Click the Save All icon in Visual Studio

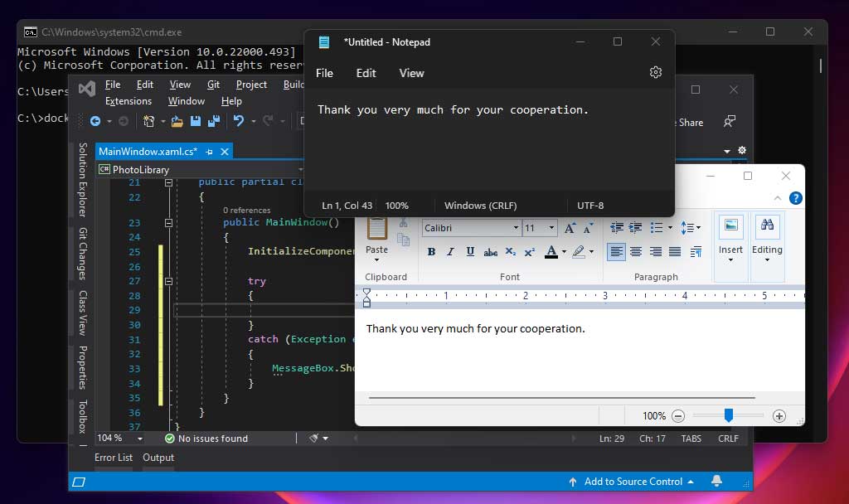click(214, 121)
